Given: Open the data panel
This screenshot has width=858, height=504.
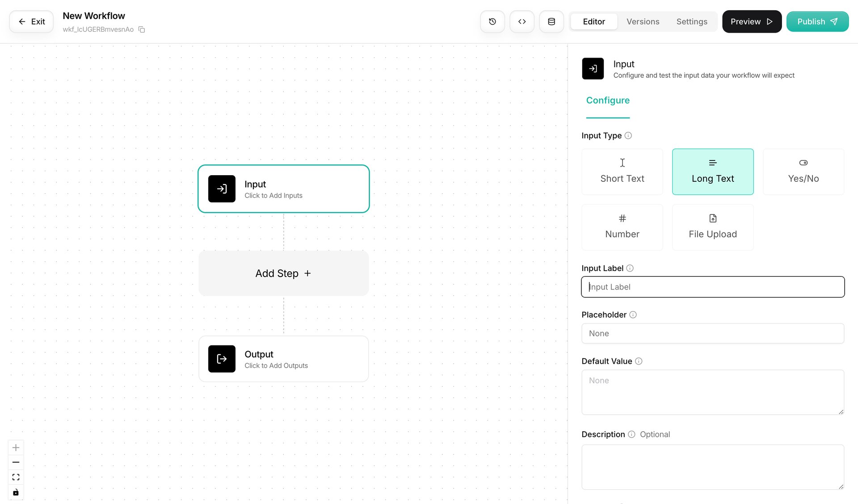Looking at the screenshot, I should pos(551,21).
